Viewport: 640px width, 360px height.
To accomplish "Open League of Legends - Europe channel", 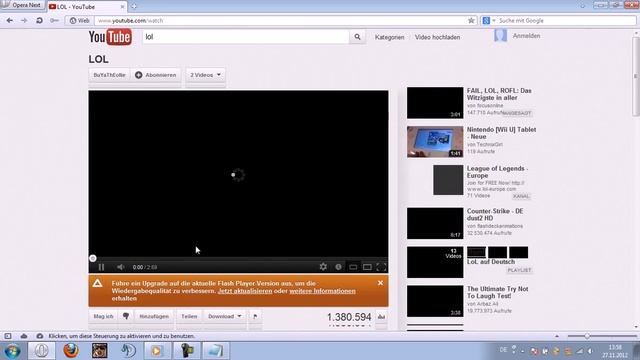I will click(x=497, y=172).
